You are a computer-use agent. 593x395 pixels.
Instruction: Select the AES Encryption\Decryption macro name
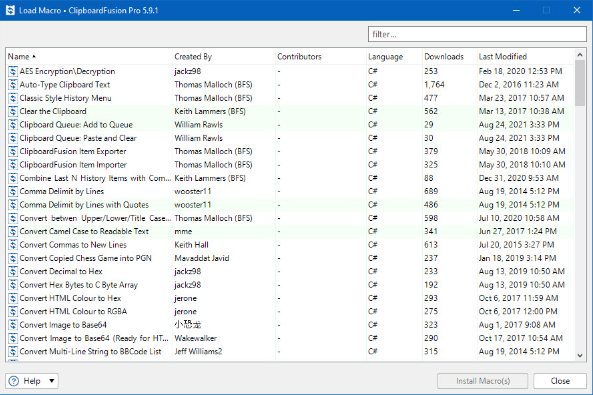pos(67,71)
